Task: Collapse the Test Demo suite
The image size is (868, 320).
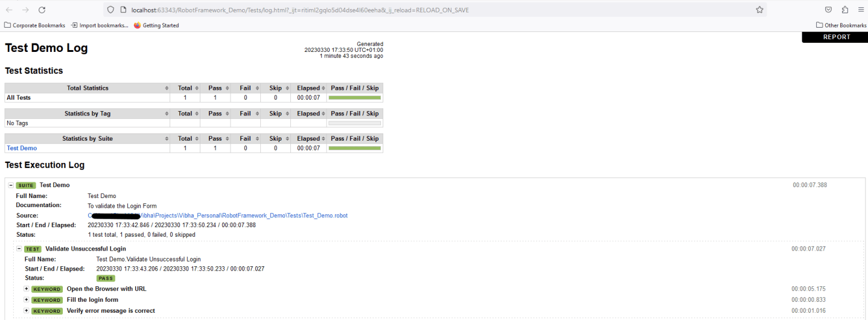Action: click(x=11, y=185)
